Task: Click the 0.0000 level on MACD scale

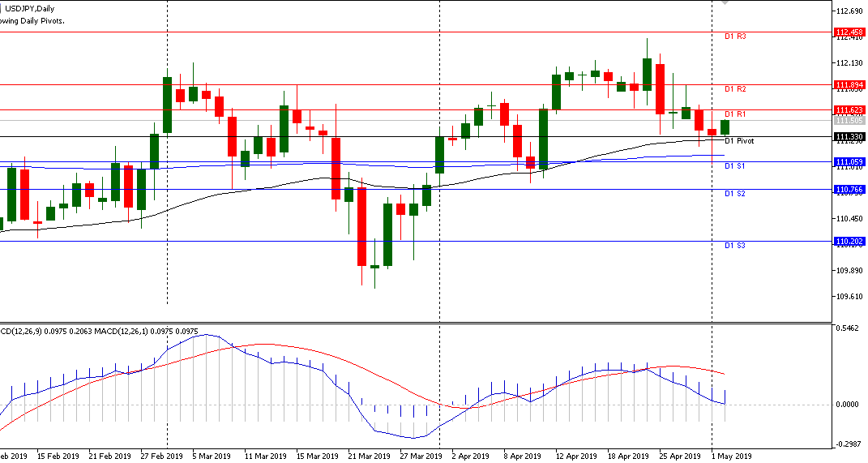Action: pos(848,404)
